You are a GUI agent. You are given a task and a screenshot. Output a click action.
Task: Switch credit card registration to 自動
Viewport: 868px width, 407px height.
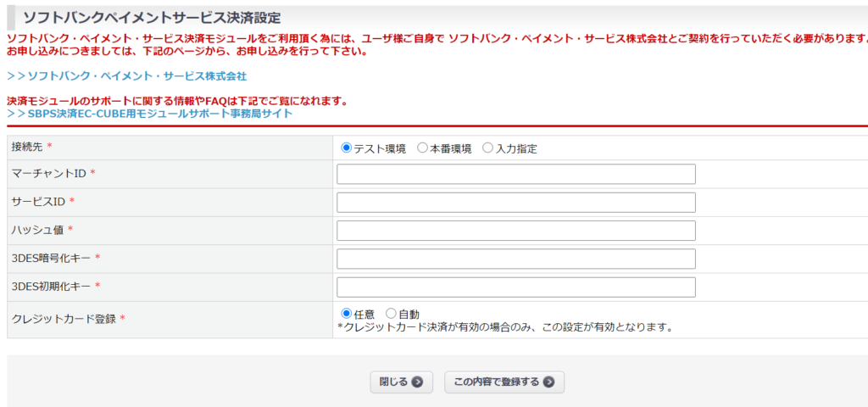pyautogui.click(x=391, y=314)
